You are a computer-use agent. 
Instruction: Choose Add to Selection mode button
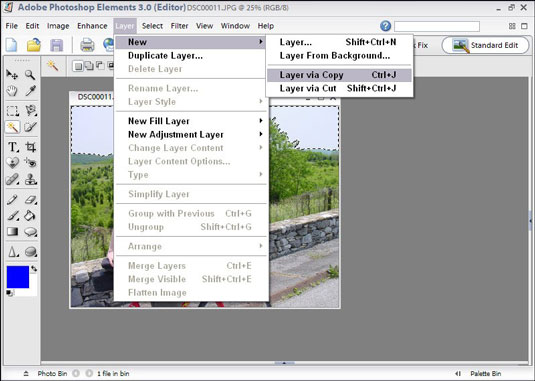click(89, 66)
